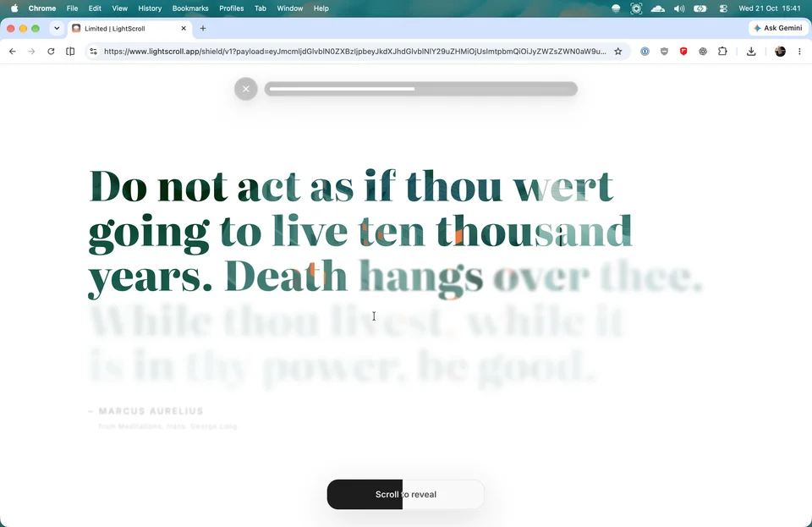Open the View menu
The height and width of the screenshot is (527, 812).
pyautogui.click(x=119, y=8)
